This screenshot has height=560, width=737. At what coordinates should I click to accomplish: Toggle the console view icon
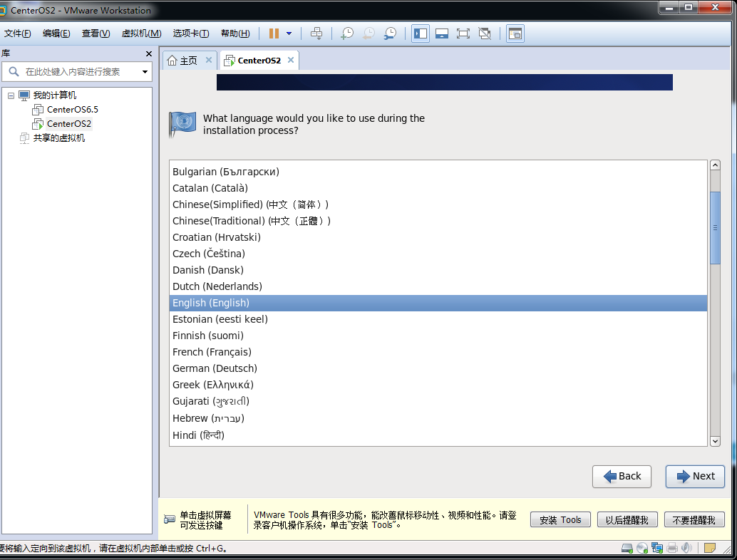(x=515, y=33)
